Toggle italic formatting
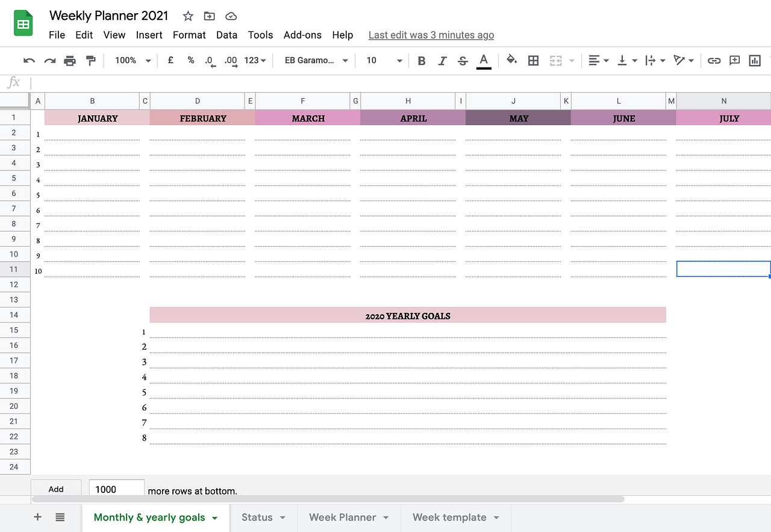Image resolution: width=771 pixels, height=532 pixels. (442, 60)
